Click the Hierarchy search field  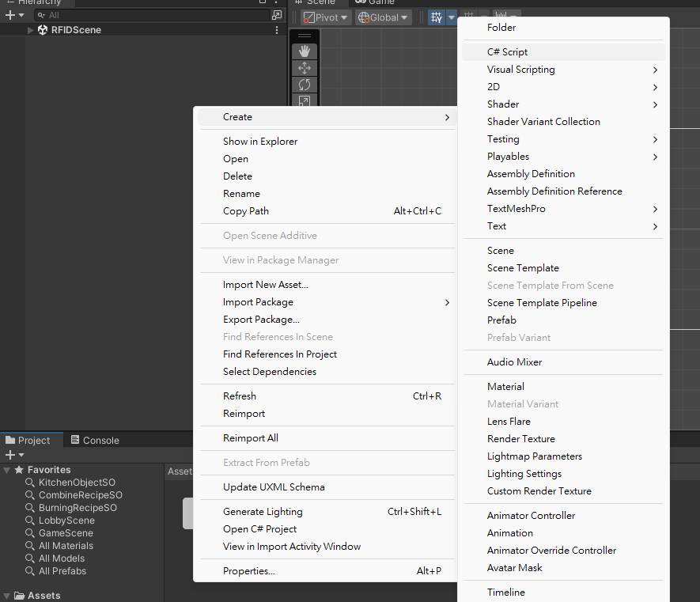tap(152, 15)
